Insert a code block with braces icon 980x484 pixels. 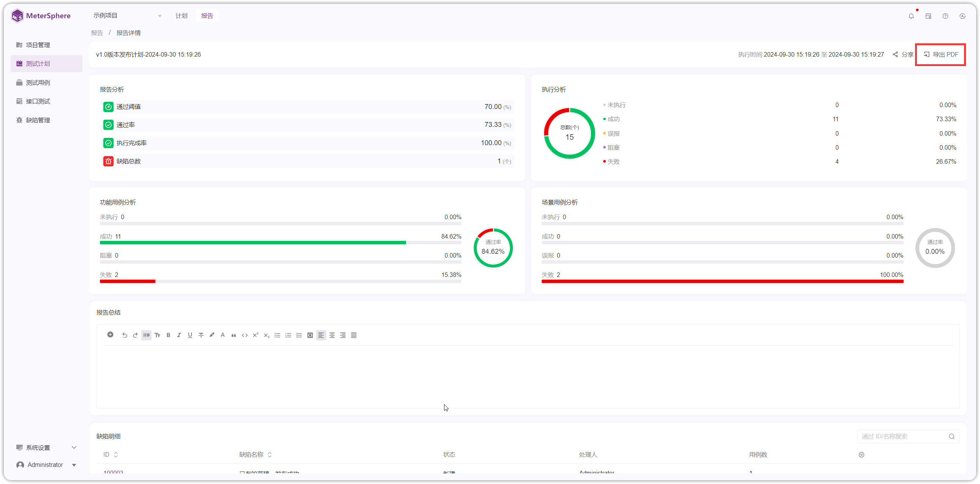point(310,335)
